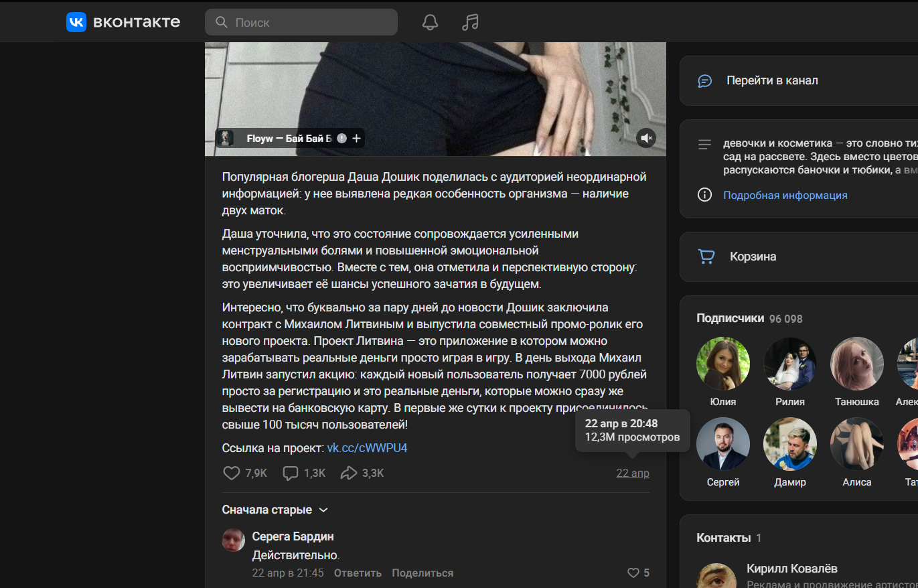Go to the вконтакте home wordmark

click(x=137, y=22)
